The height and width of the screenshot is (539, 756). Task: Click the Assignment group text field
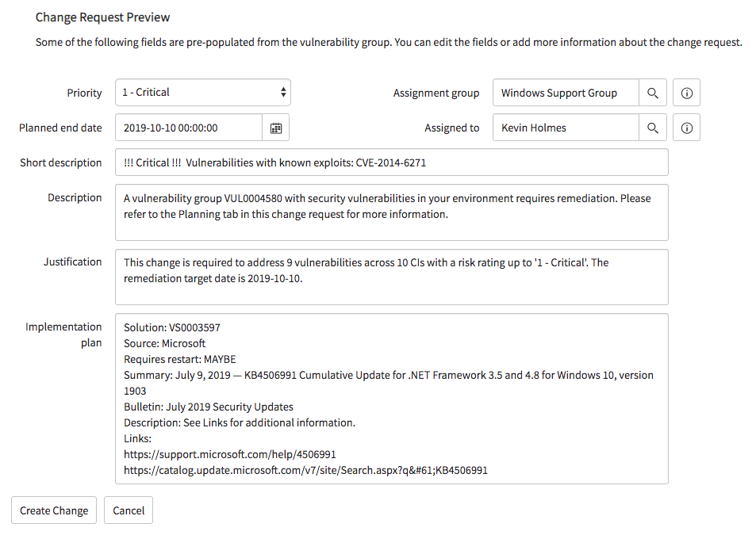click(x=566, y=93)
